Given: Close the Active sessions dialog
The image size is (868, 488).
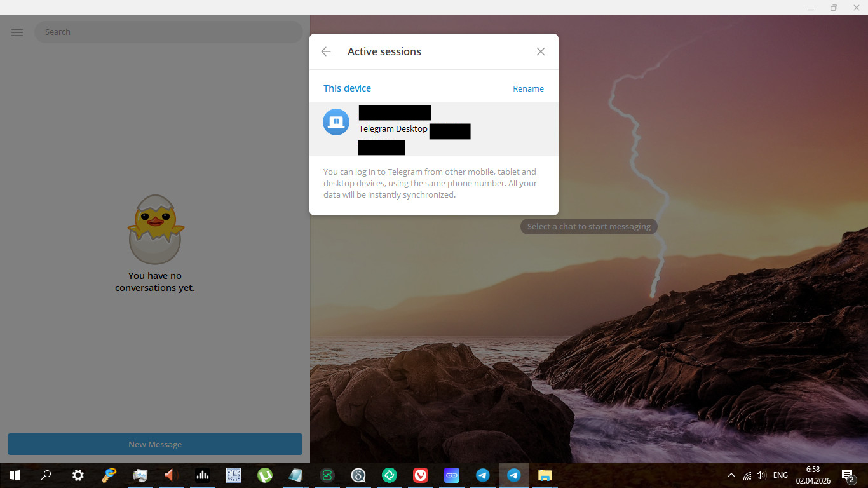Looking at the screenshot, I should (x=541, y=51).
